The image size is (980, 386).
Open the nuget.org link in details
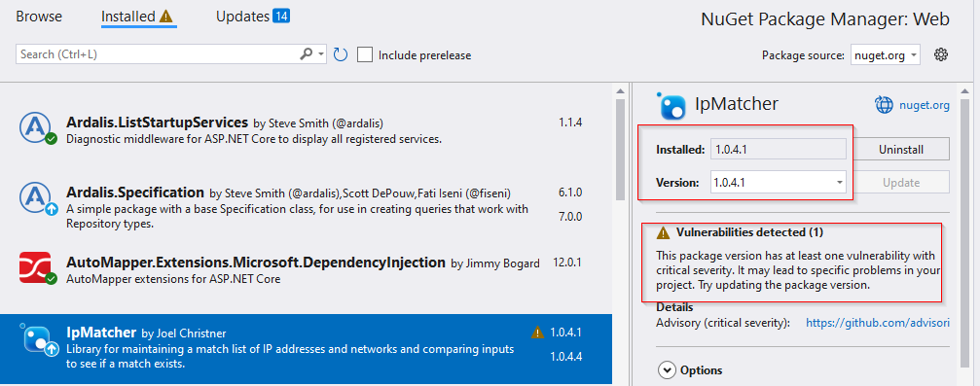[x=925, y=106]
